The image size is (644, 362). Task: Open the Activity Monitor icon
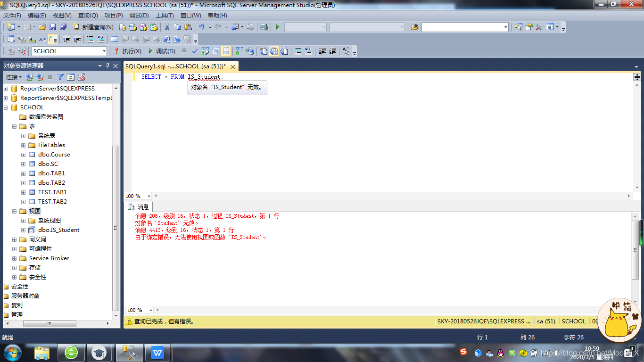tap(264, 27)
